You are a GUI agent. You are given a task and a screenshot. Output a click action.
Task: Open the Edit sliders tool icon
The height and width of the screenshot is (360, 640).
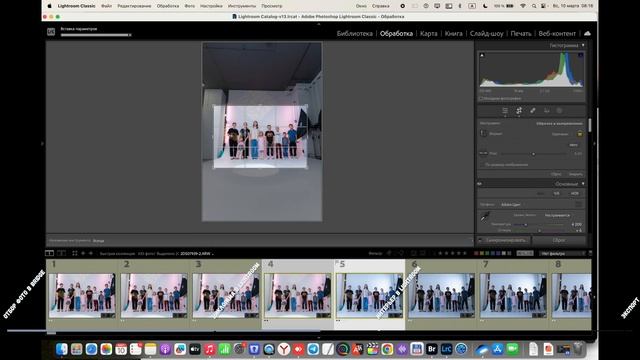click(x=505, y=111)
